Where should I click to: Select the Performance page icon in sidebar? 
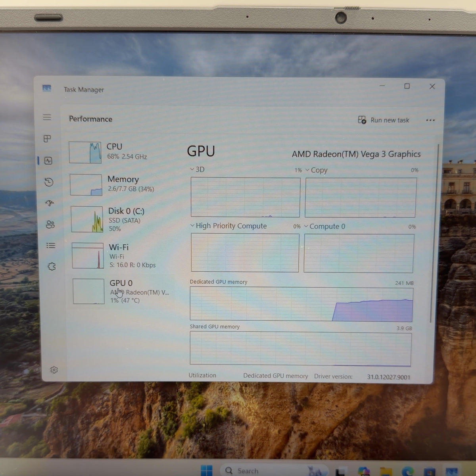coord(48,161)
